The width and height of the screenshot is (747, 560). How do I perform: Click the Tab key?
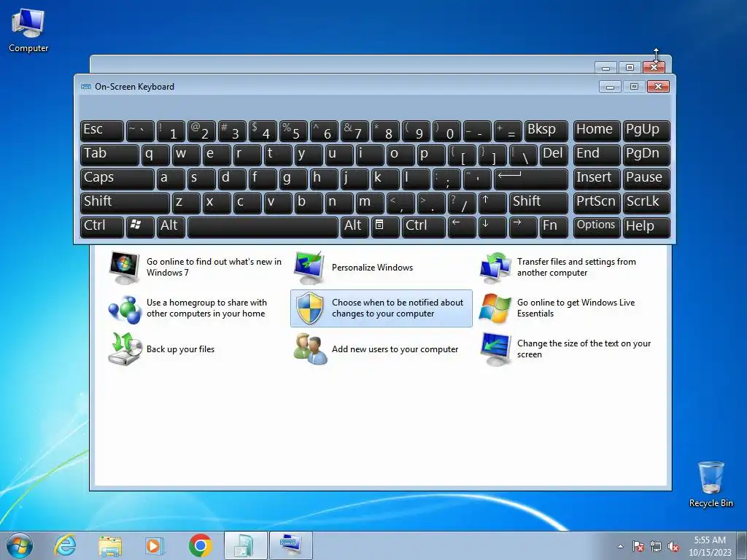[x=109, y=155]
